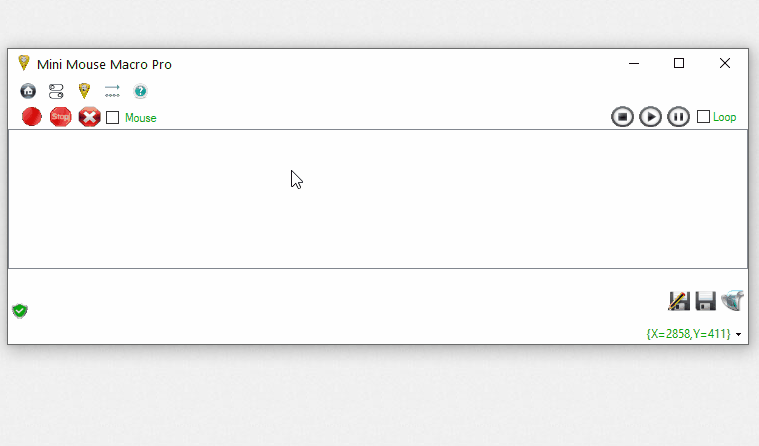Click the home icon in toolbar

tap(28, 91)
